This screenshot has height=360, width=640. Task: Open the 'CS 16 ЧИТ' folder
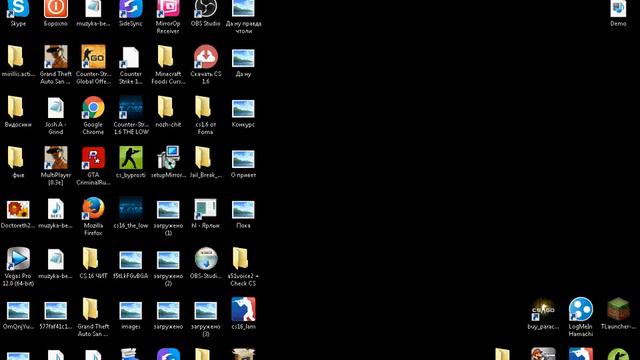[90, 259]
